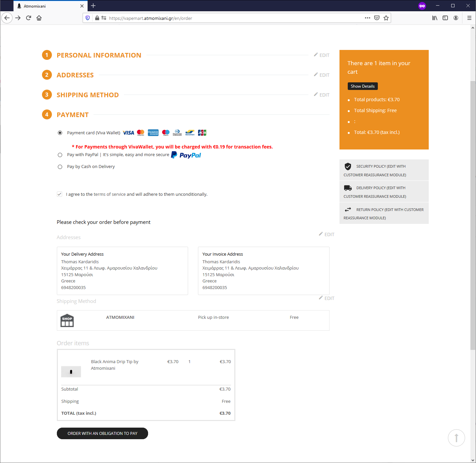The image size is (476, 463).
Task: Click the security policy shield icon
Action: tap(348, 166)
